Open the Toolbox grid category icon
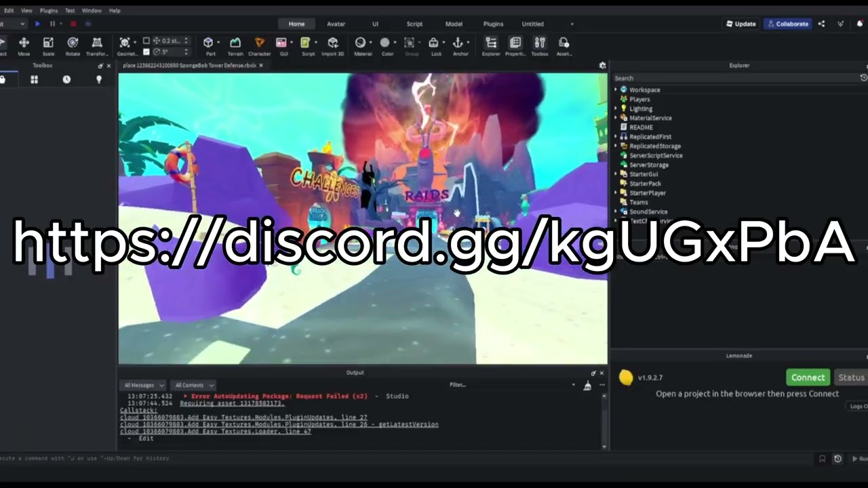This screenshot has height=488, width=868. pyautogui.click(x=34, y=79)
